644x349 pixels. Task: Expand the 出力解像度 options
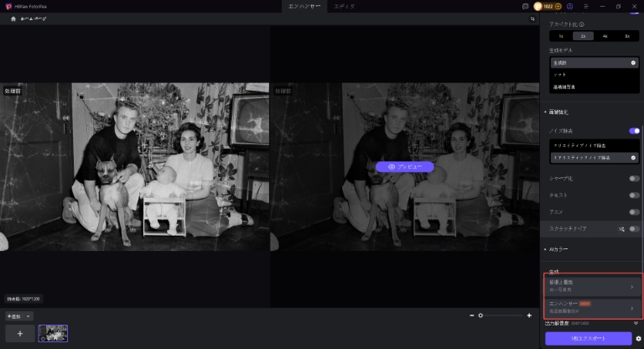[636, 323]
